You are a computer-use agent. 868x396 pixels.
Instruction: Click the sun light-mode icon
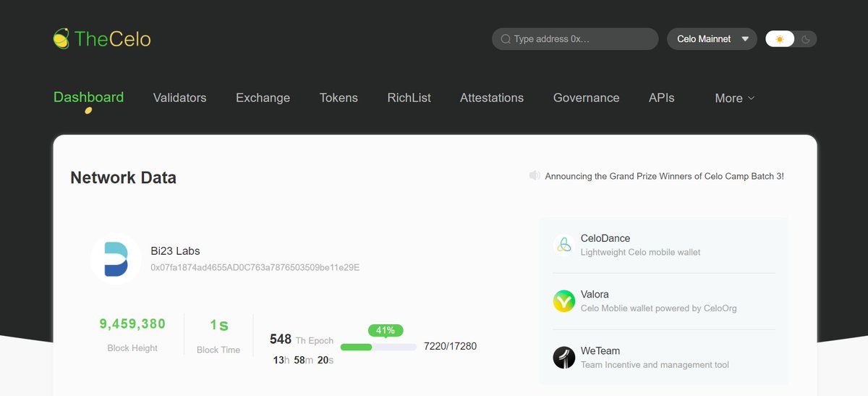[780, 39]
